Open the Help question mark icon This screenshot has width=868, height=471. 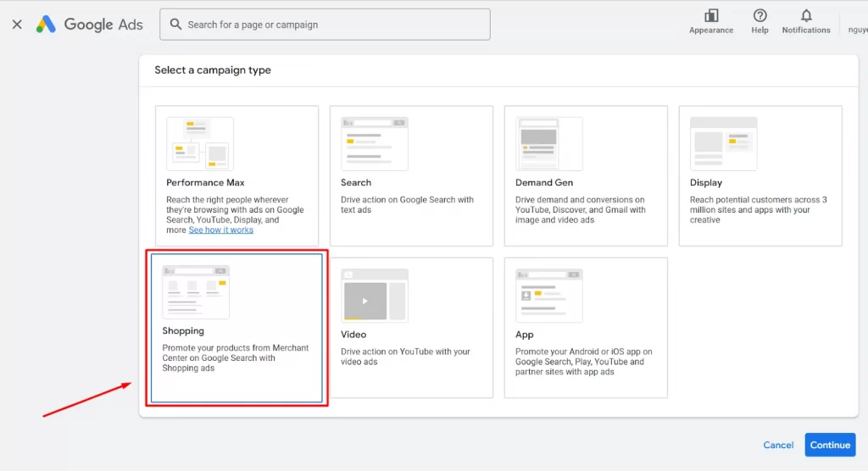point(759,16)
